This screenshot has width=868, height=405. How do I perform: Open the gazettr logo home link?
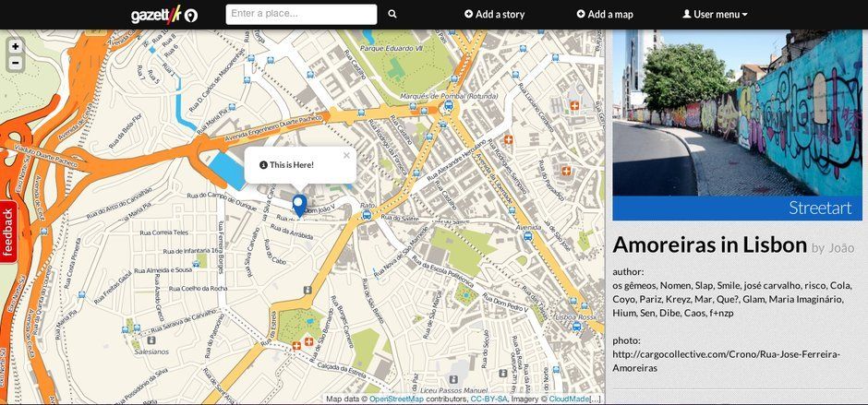(x=164, y=15)
